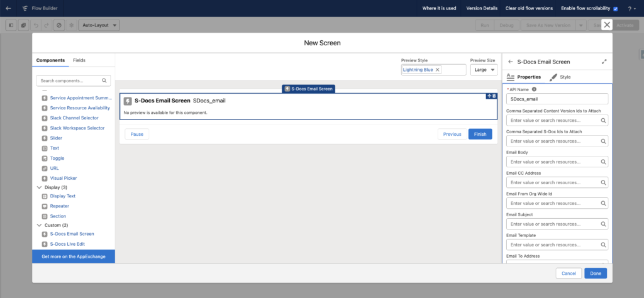This screenshot has width=644, height=298.
Task: Click the Flow Builder logo icon
Action: [25, 8]
